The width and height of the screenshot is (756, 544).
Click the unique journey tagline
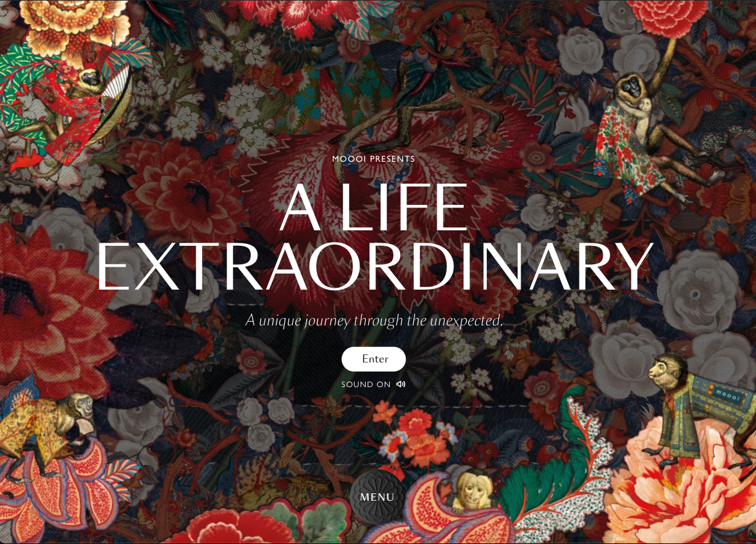pos(374,320)
